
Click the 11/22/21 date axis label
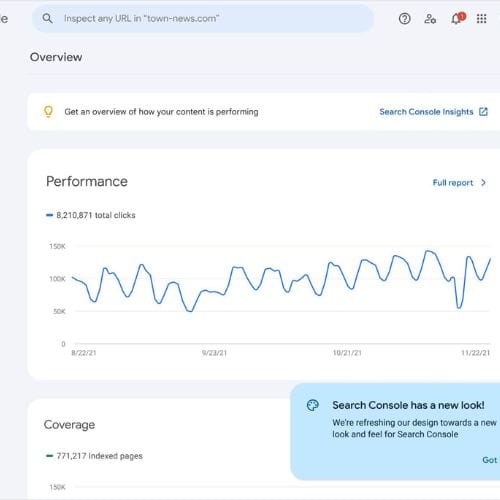[476, 353]
